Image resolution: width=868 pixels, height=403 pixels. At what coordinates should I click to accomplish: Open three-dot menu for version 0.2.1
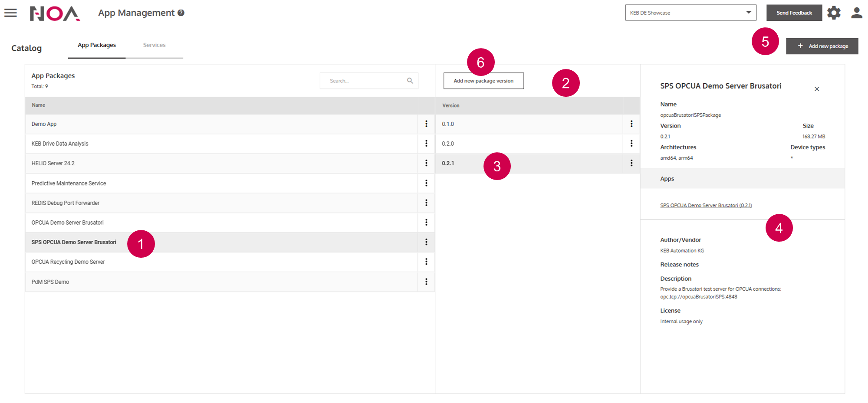[x=631, y=163]
